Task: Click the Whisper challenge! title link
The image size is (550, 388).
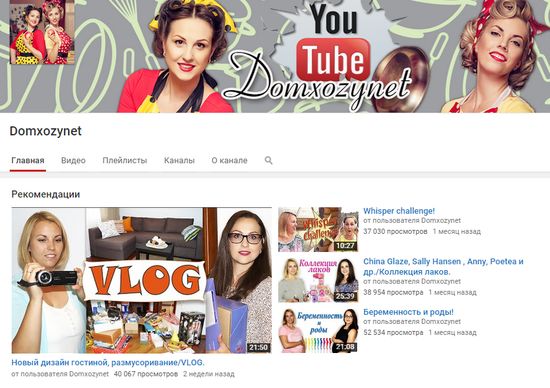Action: 399,211
